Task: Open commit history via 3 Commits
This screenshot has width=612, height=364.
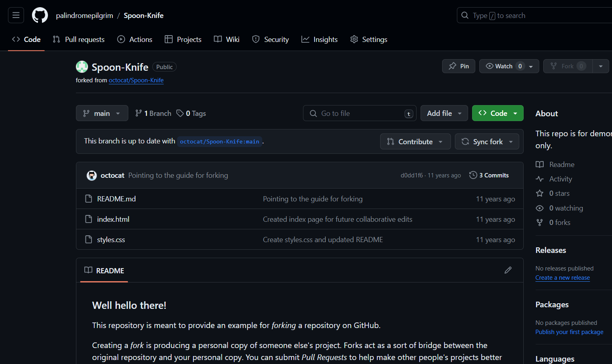Action: pos(489,175)
